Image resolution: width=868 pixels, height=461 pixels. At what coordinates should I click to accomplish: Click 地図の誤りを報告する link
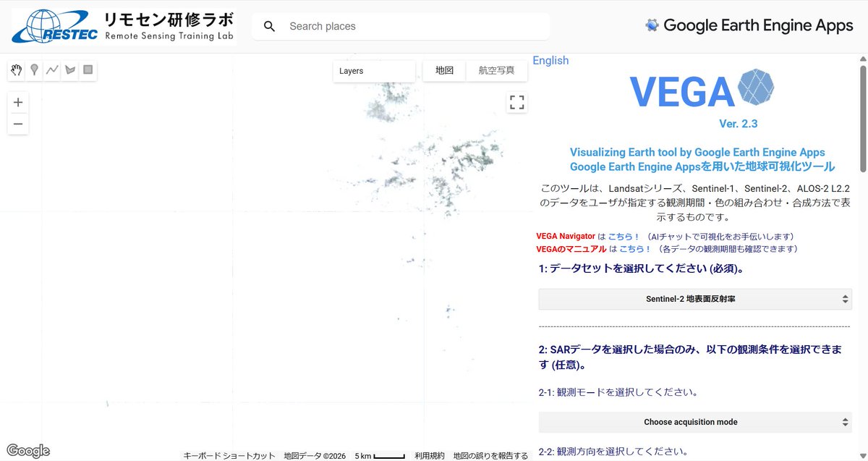pos(490,456)
